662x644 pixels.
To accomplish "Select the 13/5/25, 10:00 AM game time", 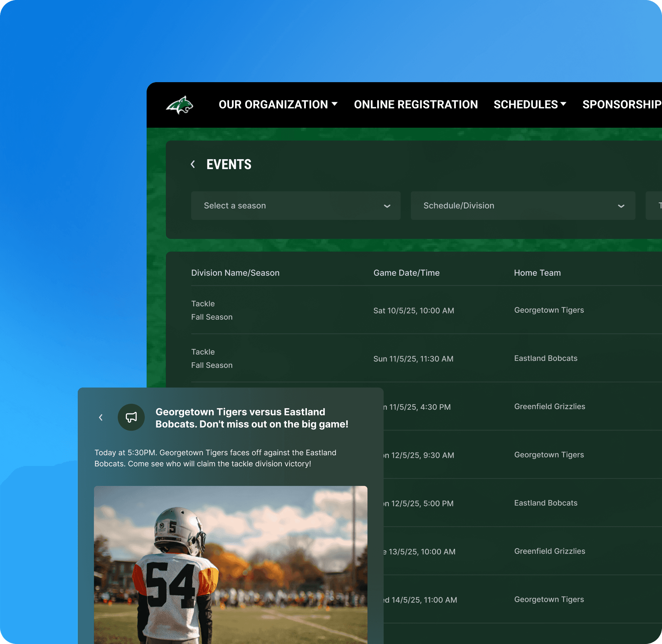I will point(420,551).
